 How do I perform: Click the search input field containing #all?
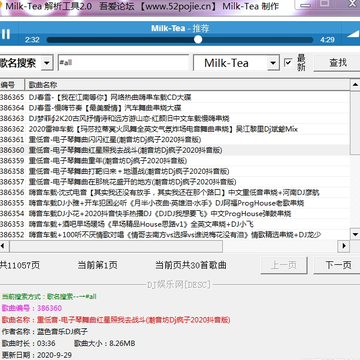(x=123, y=63)
